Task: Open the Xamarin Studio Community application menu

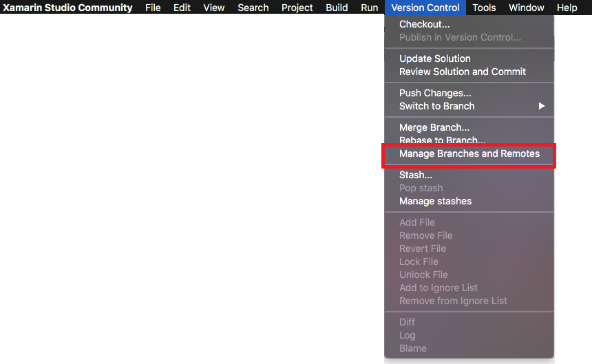Action: click(67, 8)
